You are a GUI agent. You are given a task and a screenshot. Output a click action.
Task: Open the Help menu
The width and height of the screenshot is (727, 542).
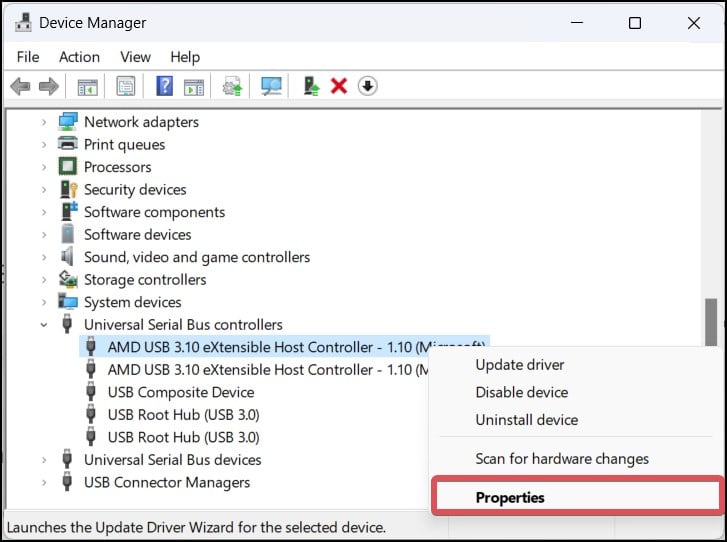[185, 57]
